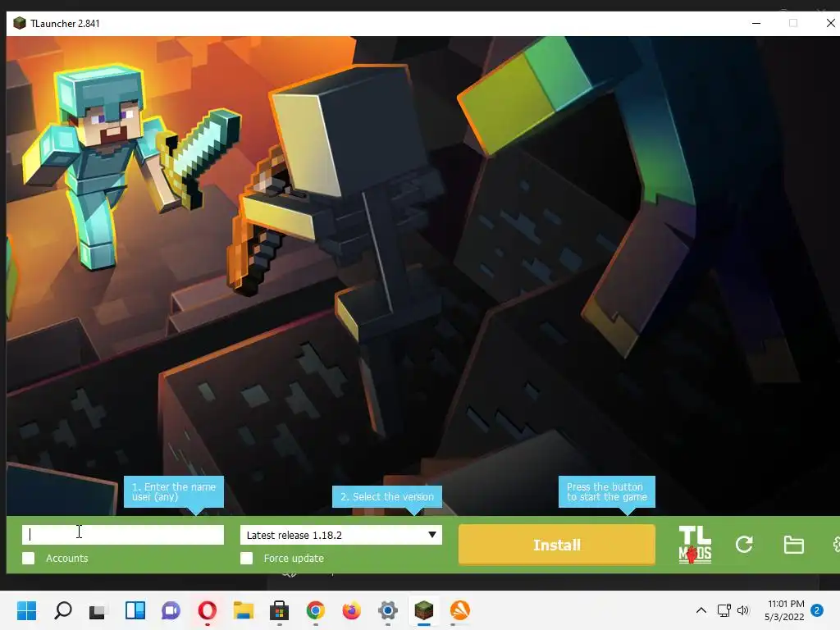Click the yellow Install button
Image resolution: width=840 pixels, height=630 pixels.
point(557,545)
